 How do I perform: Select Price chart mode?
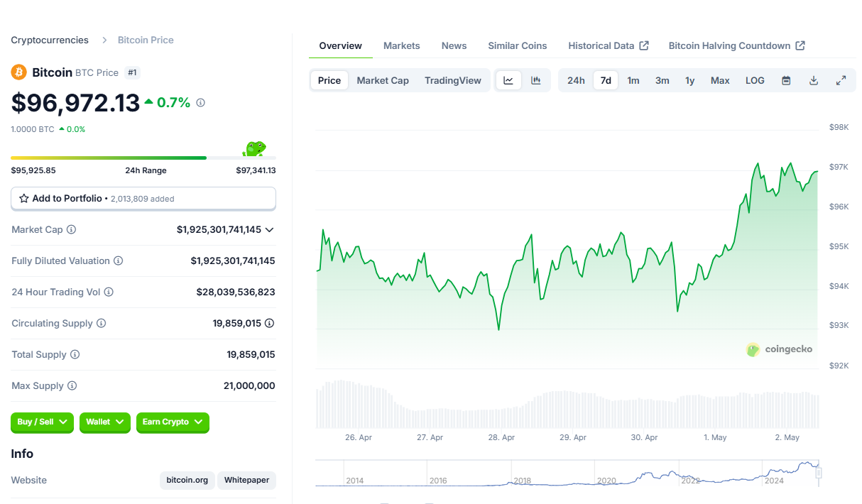coord(329,80)
